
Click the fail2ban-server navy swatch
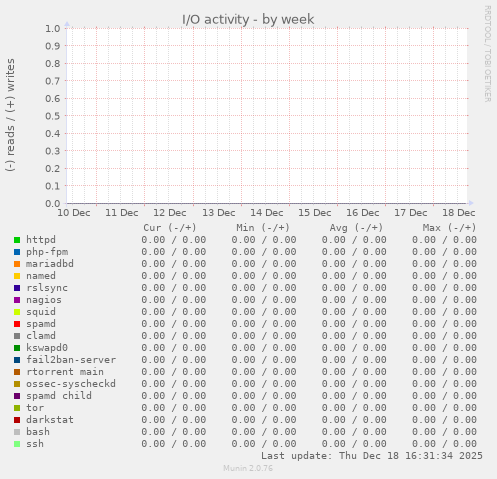click(17, 360)
